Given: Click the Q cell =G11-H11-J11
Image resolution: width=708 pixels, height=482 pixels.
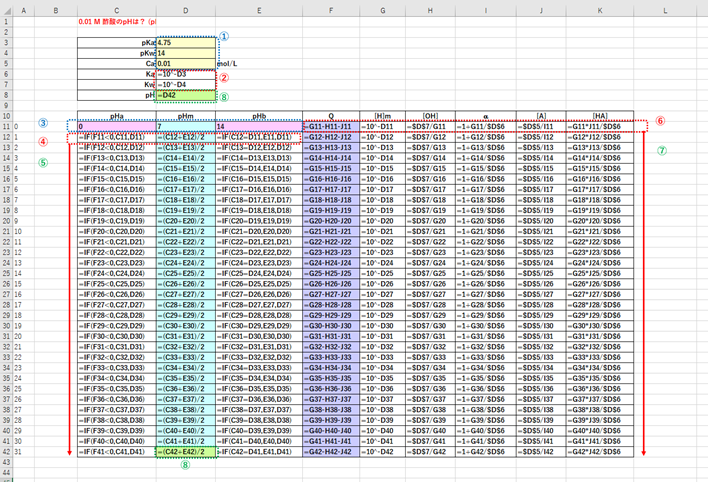Looking at the screenshot, I should pos(331,126).
